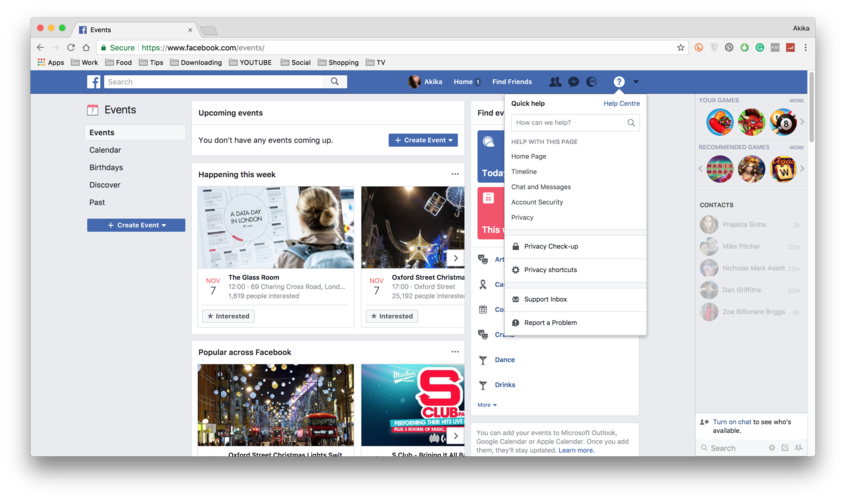
Task: Show next events in Happening this week
Action: click(x=455, y=258)
